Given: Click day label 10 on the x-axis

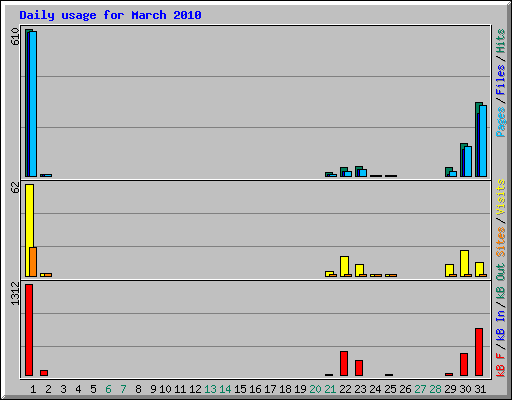Looking at the screenshot, I should pyautogui.click(x=165, y=389).
